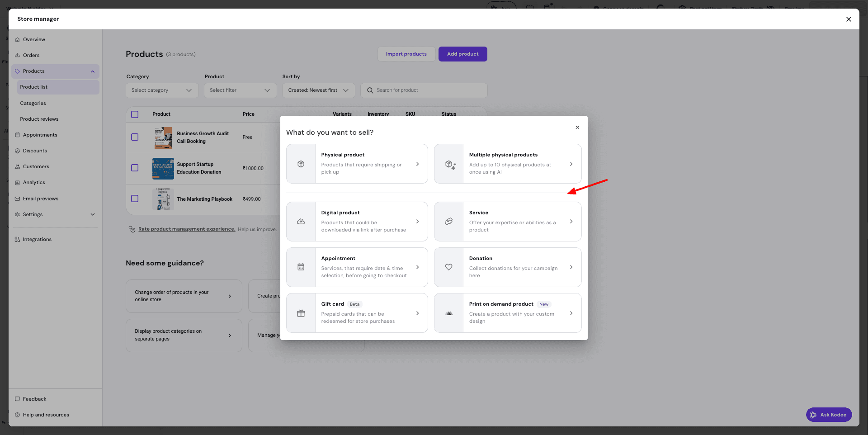Click the Multiple physical products AI icon
The height and width of the screenshot is (435, 868).
(450, 164)
